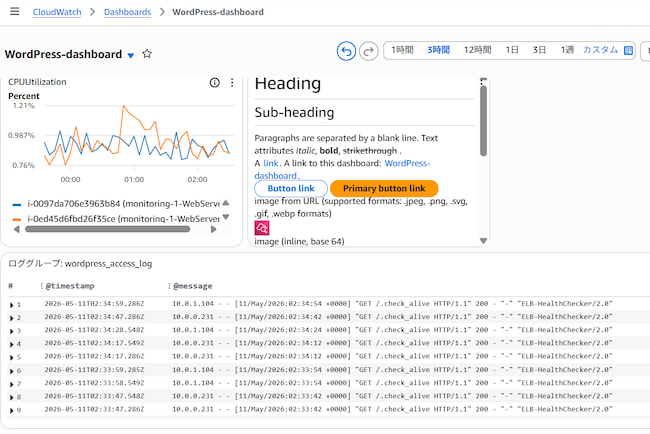Click the pink magnifier image icon

(262, 228)
